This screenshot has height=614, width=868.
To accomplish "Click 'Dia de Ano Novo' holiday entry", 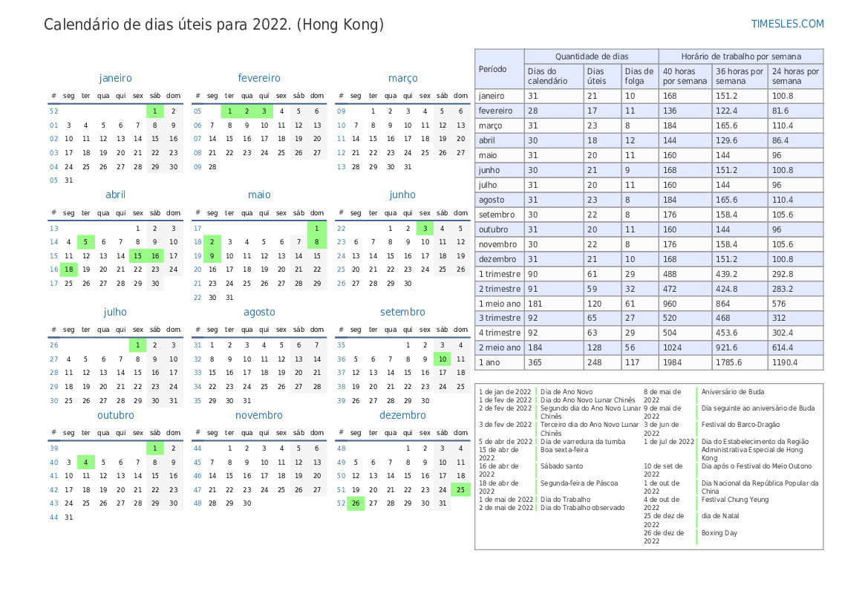I will coord(567,392).
